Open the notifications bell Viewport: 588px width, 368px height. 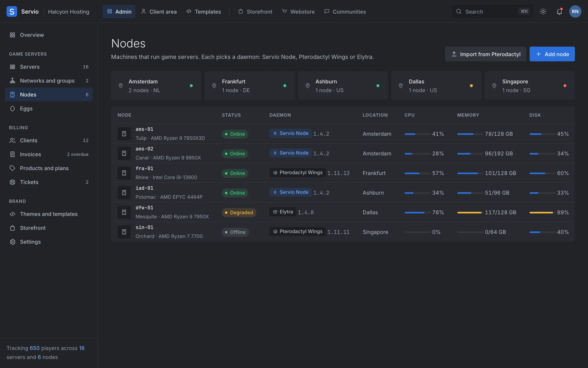pyautogui.click(x=559, y=11)
